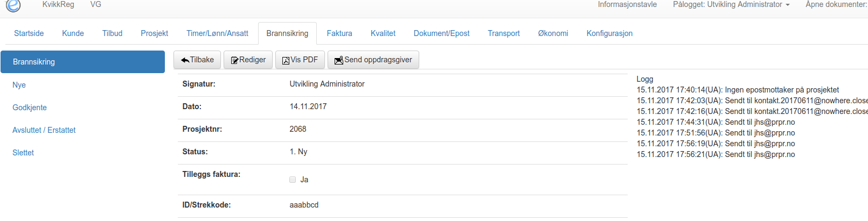Viewport: 868px width, 221px height.
Task: Click the blue e logo icon
Action: [13, 5]
